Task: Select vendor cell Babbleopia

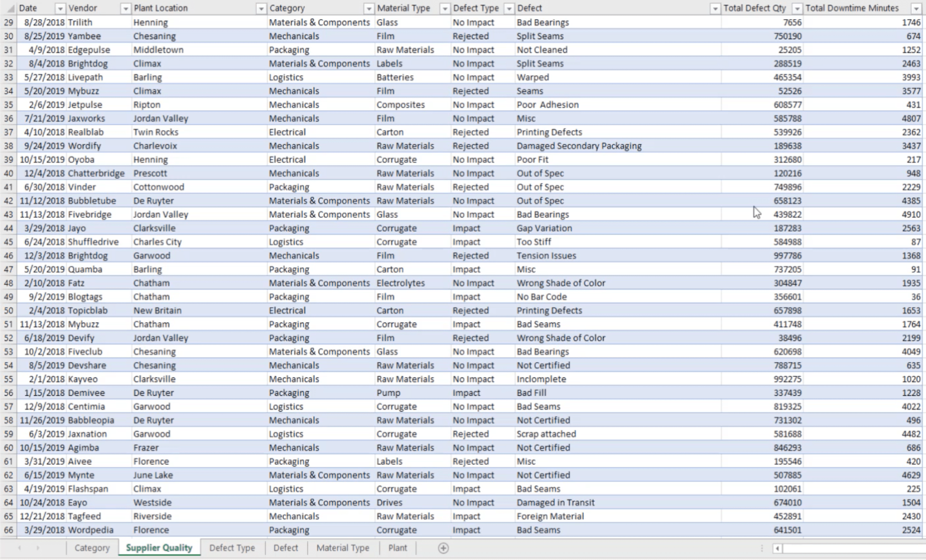Action: tap(99, 420)
